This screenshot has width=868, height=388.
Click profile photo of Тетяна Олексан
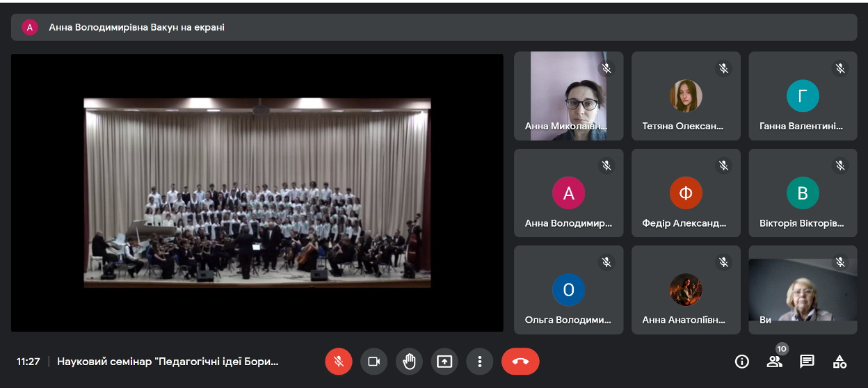click(686, 96)
